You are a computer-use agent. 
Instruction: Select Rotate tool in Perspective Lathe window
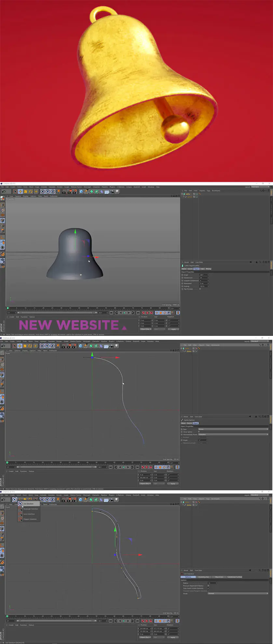(x=31, y=192)
